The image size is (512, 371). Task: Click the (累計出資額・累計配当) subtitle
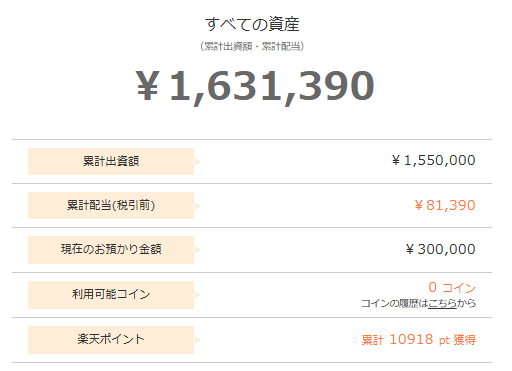pos(252,46)
